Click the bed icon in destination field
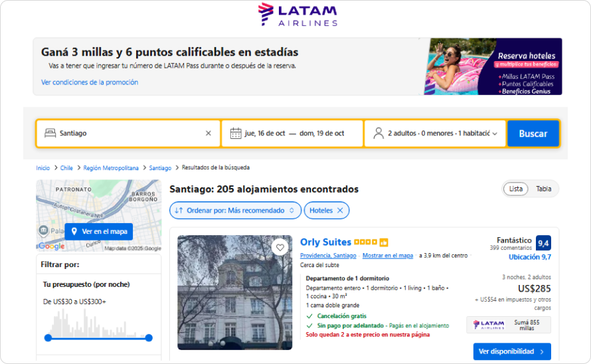591x364 pixels. click(50, 133)
